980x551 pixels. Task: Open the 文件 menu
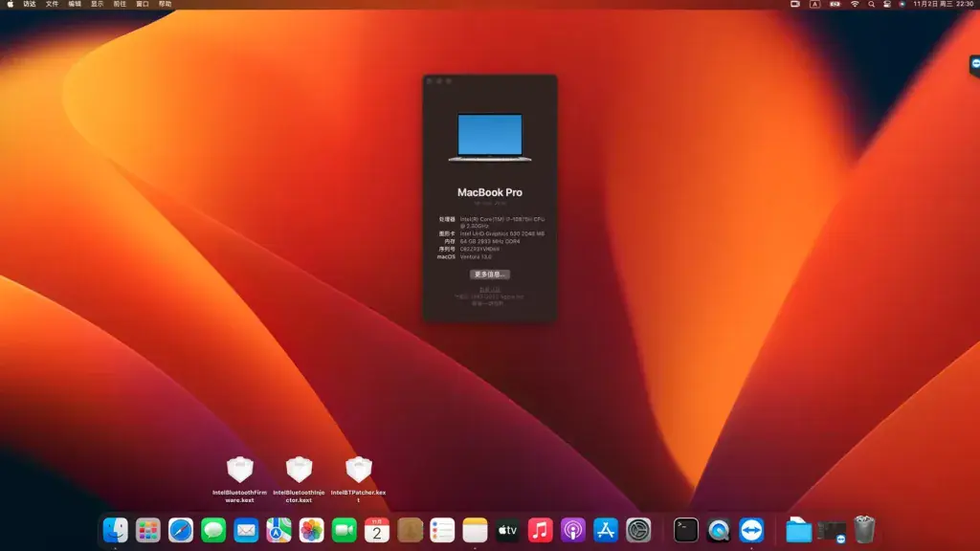click(52, 5)
